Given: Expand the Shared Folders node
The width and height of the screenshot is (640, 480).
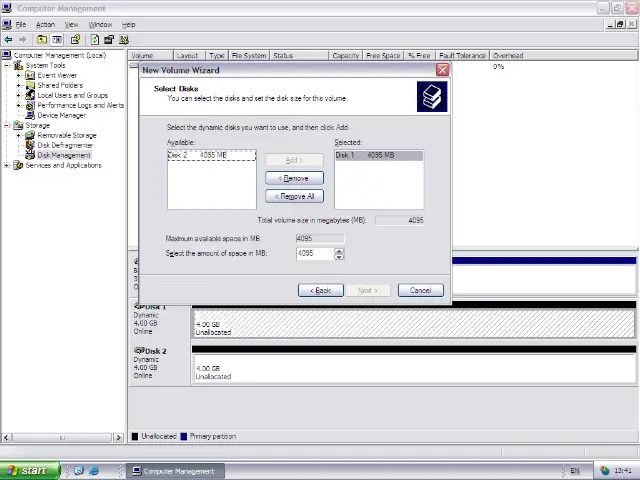Looking at the screenshot, I should pyautogui.click(x=18, y=85).
